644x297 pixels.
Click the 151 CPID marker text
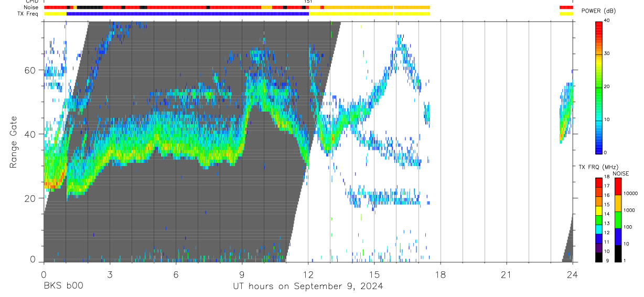pyautogui.click(x=308, y=2)
